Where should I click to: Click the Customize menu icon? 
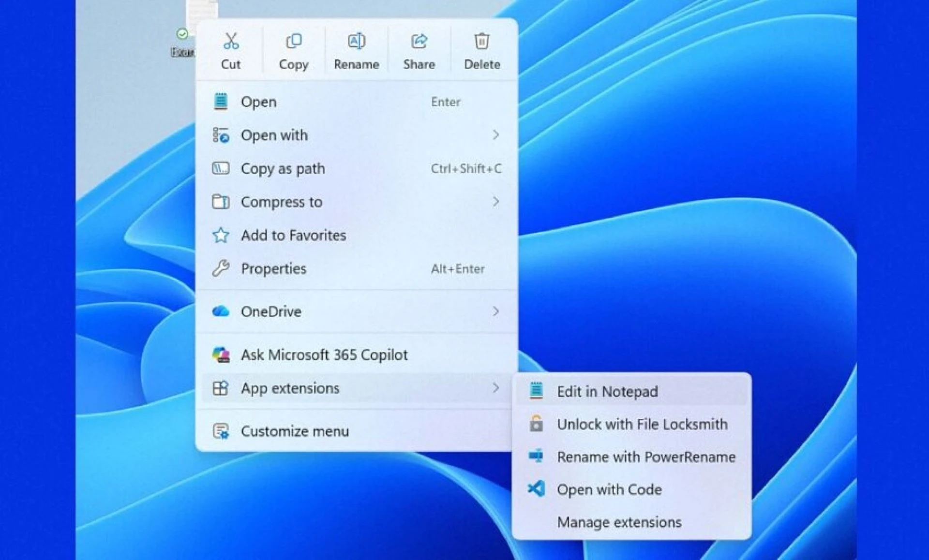click(x=221, y=431)
